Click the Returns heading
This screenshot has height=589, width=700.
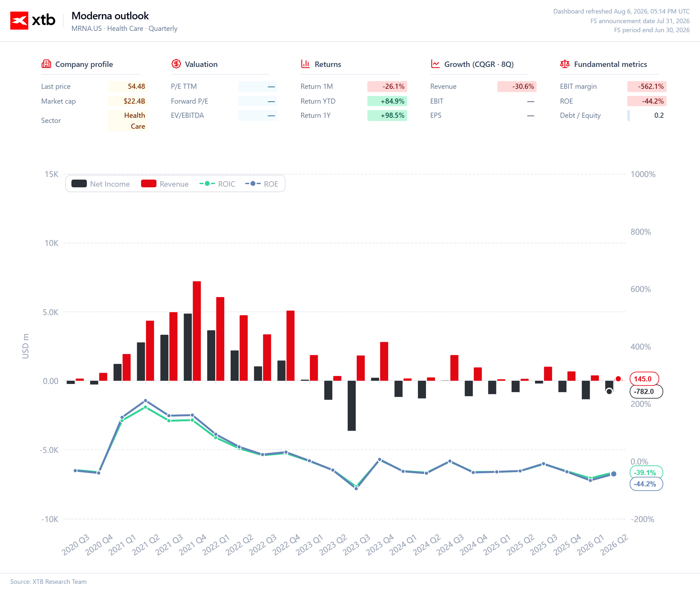(328, 64)
